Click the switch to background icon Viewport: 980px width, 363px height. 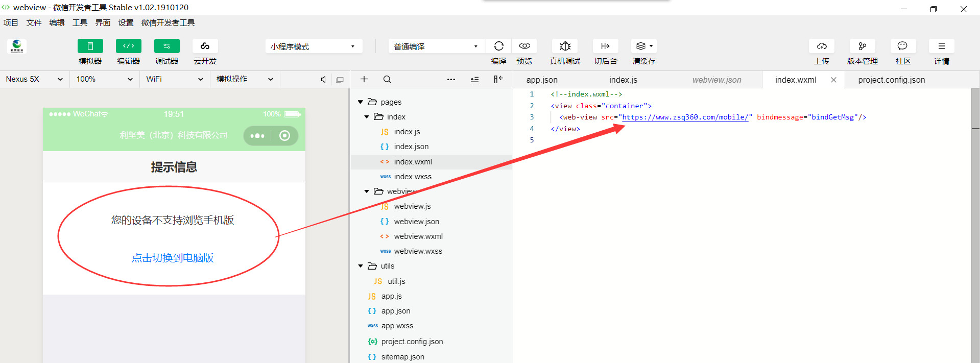[x=606, y=46]
